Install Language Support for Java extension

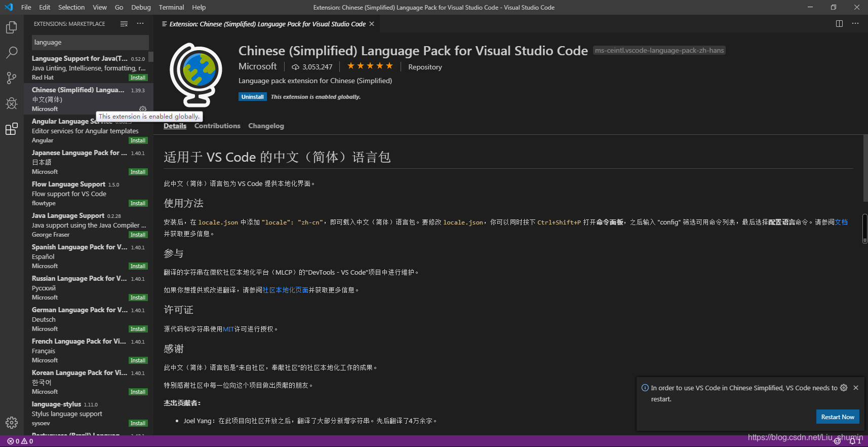138,78
